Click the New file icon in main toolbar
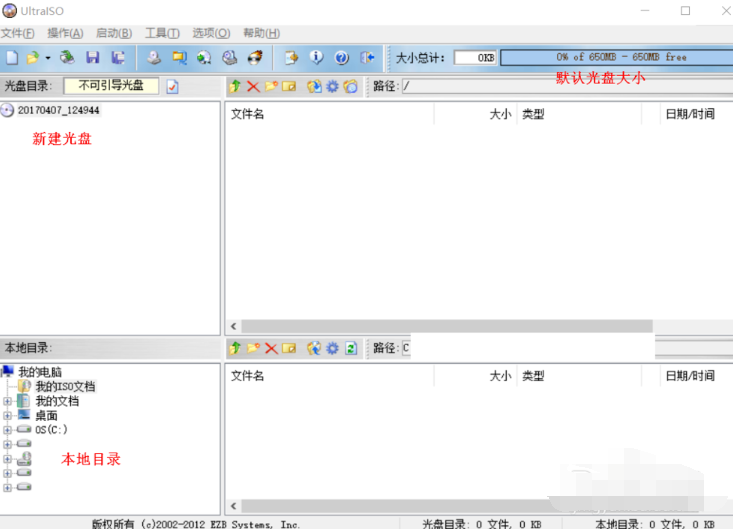Screen dimensions: 733x529 12,58
